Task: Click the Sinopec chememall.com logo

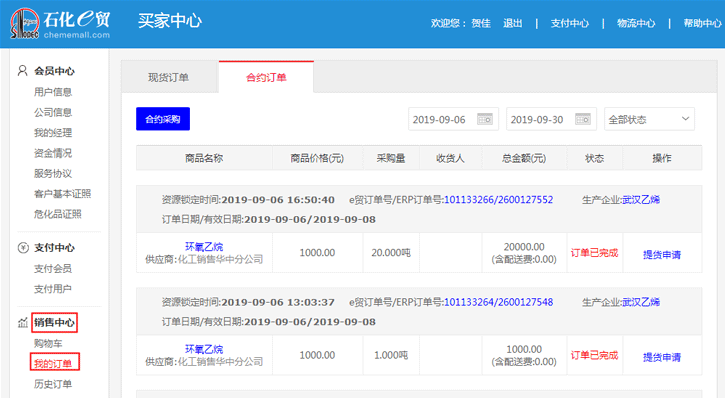Action: click(x=60, y=23)
